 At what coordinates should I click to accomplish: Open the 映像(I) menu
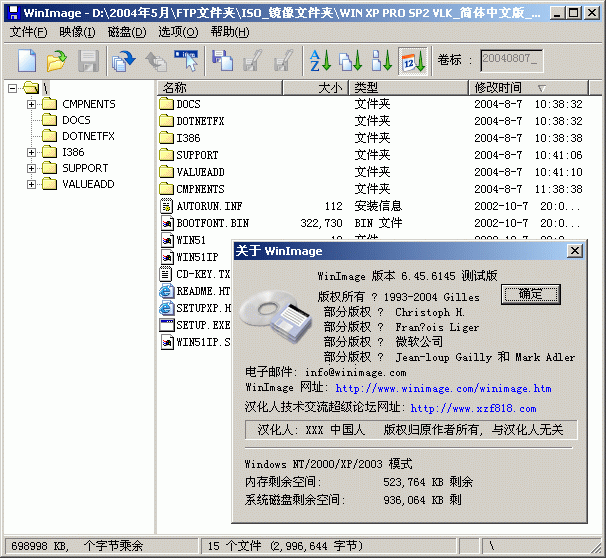(x=77, y=32)
